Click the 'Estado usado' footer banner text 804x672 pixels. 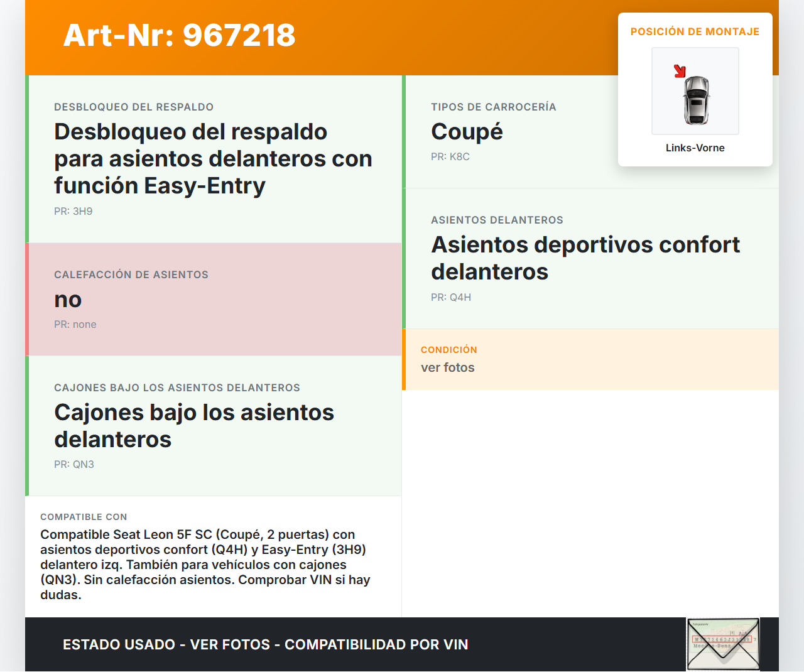coord(265,644)
